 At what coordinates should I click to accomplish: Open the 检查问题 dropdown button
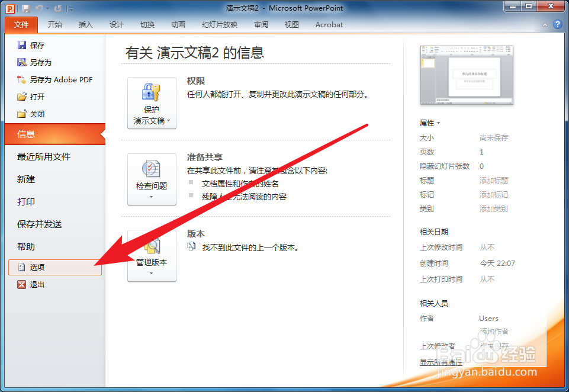point(152,179)
